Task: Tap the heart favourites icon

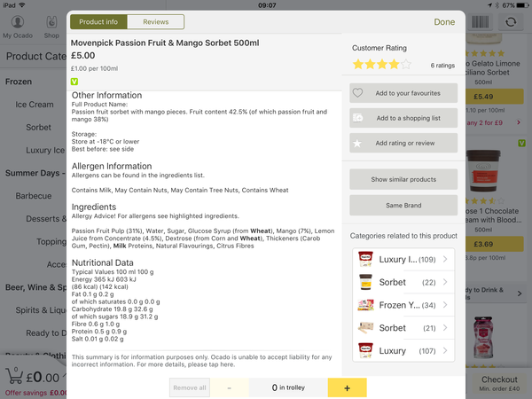Action: click(357, 92)
